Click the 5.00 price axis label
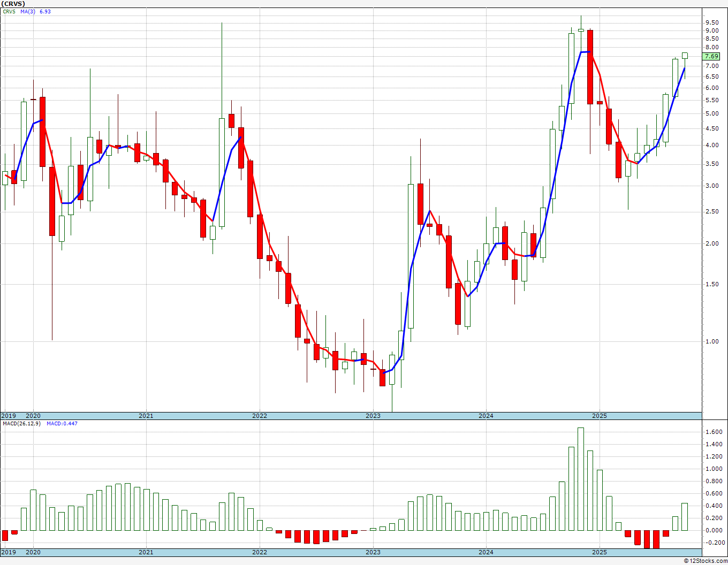This screenshot has width=728, height=565. point(711,113)
